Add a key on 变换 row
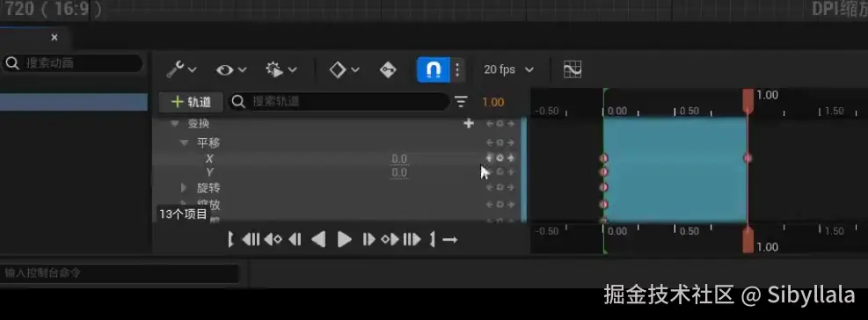868x320 pixels. click(x=500, y=123)
